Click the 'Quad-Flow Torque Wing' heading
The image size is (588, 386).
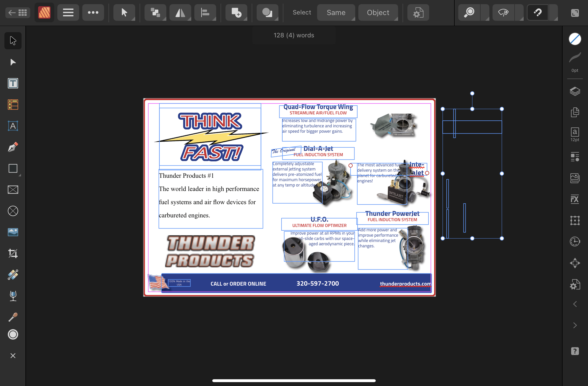point(318,107)
